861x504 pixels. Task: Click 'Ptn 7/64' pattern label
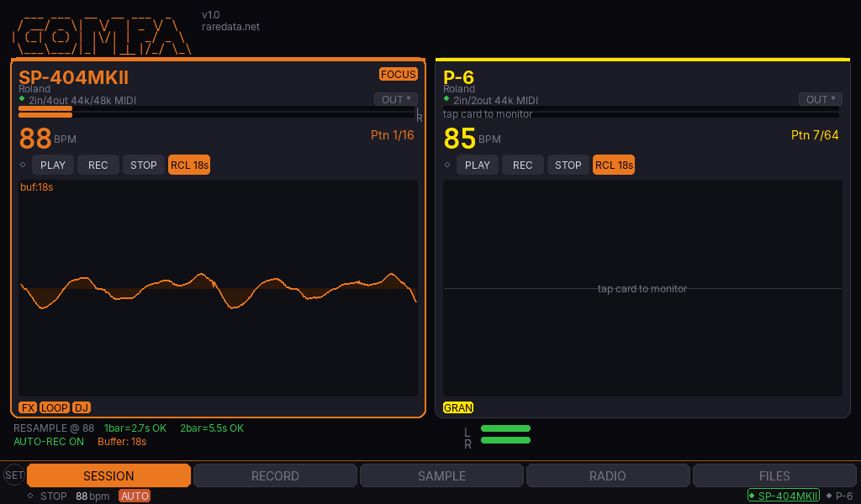point(815,135)
